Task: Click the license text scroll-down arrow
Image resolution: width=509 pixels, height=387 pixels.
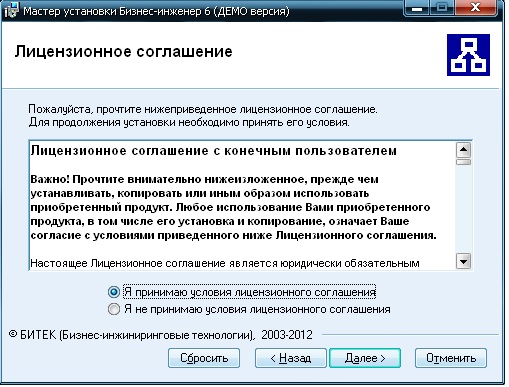Action: (463, 261)
